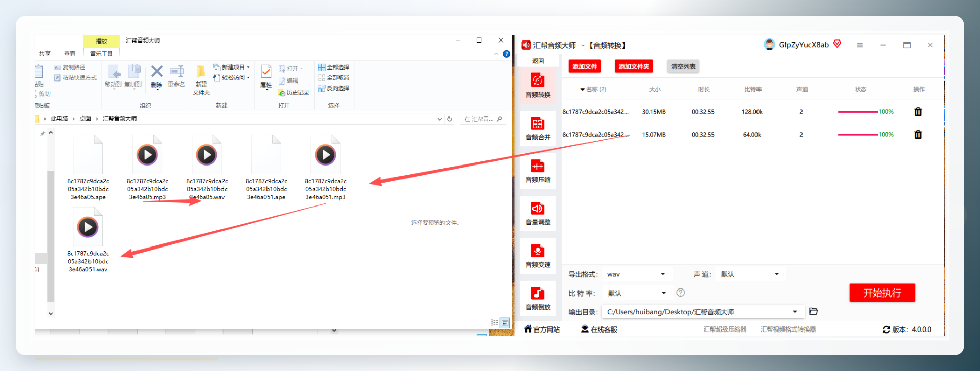Click 复制到 in the Explorer ribbon

point(133,77)
